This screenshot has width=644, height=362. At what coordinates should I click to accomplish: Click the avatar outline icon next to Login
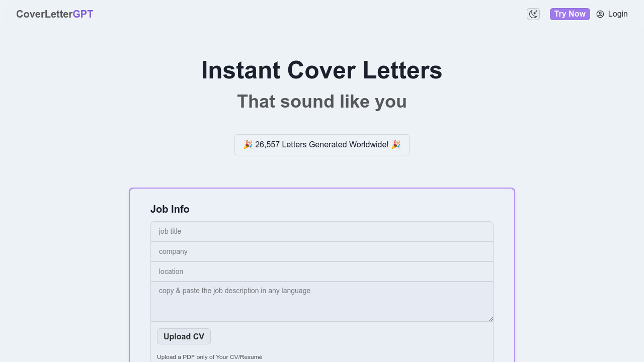[x=600, y=14]
